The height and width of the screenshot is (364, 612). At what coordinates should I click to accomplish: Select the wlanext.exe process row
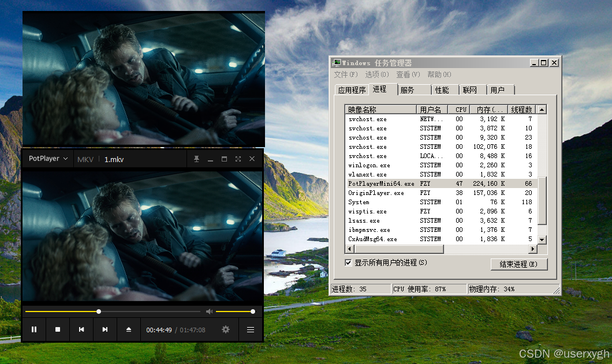point(441,174)
